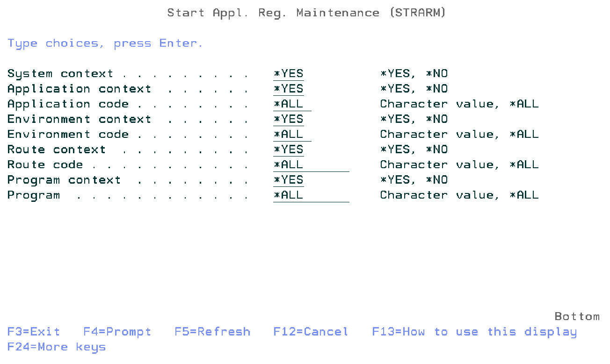The image size is (610, 364).
Task: Click the Bottom indicator text
Action: (577, 317)
